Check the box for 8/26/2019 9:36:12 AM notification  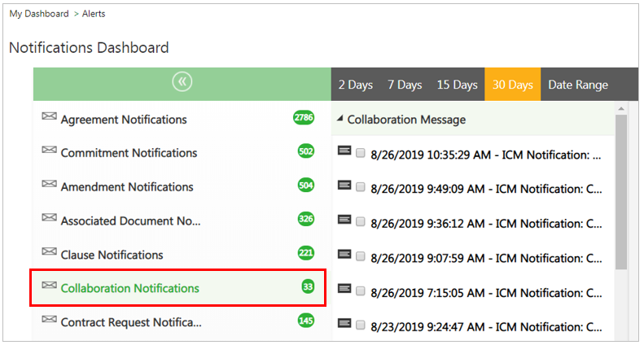point(361,221)
